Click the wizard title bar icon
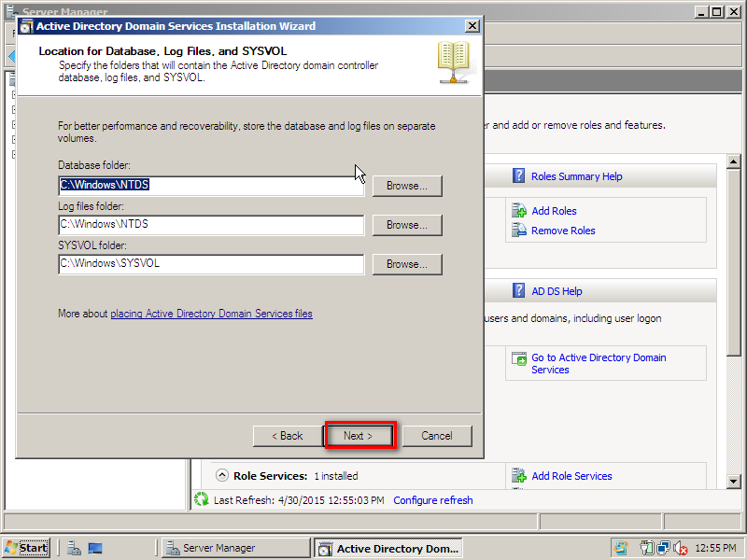Image resolution: width=747 pixels, height=560 pixels. (26, 26)
